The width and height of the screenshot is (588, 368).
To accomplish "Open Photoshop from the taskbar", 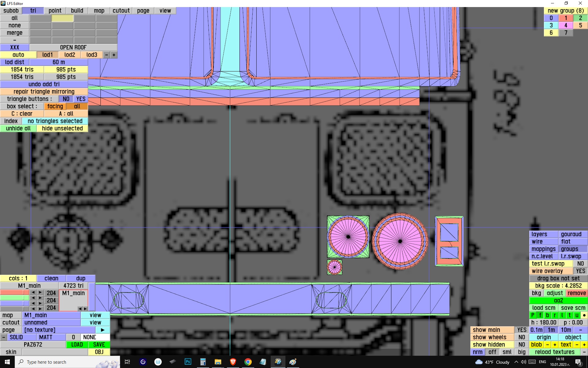I will point(188,362).
